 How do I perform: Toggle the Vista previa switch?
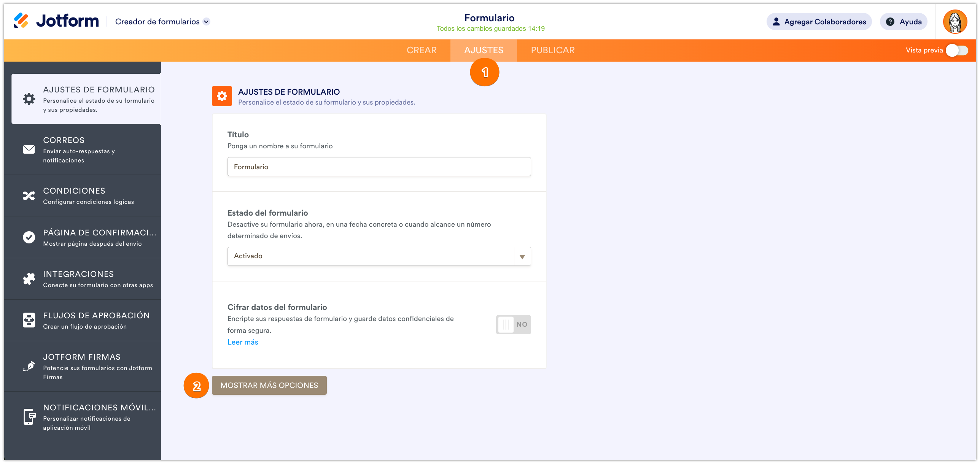pyautogui.click(x=957, y=50)
